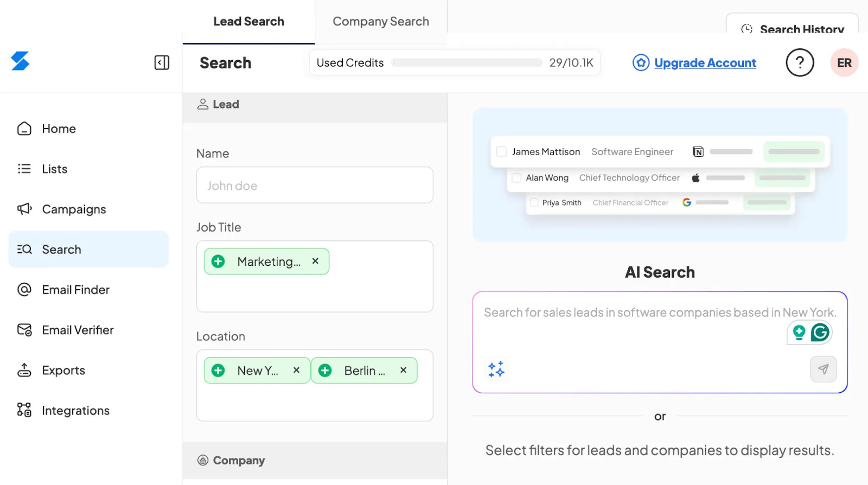Click the Upgrade Account star icon

641,63
